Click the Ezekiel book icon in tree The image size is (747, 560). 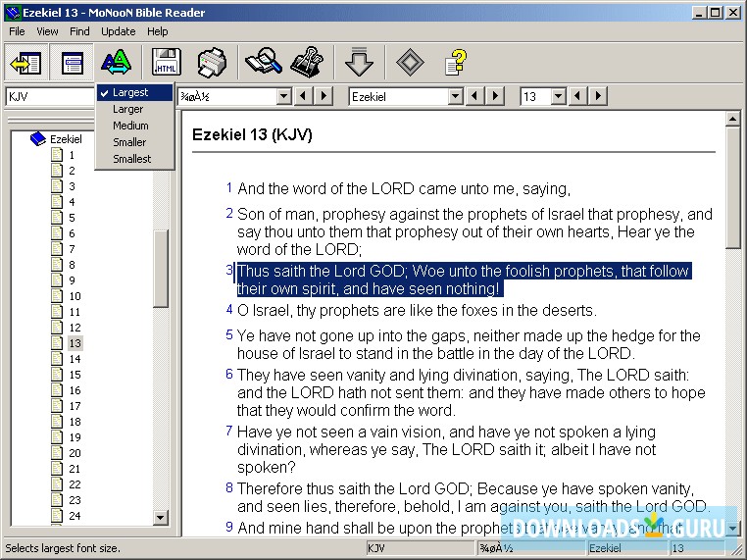pyautogui.click(x=37, y=138)
